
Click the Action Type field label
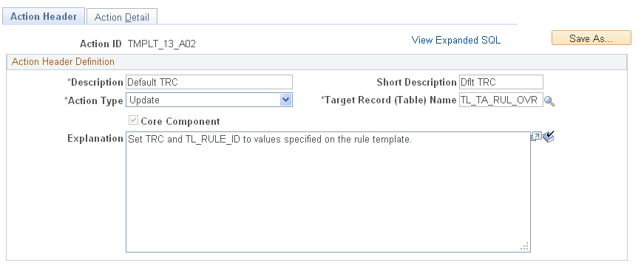pyautogui.click(x=94, y=101)
